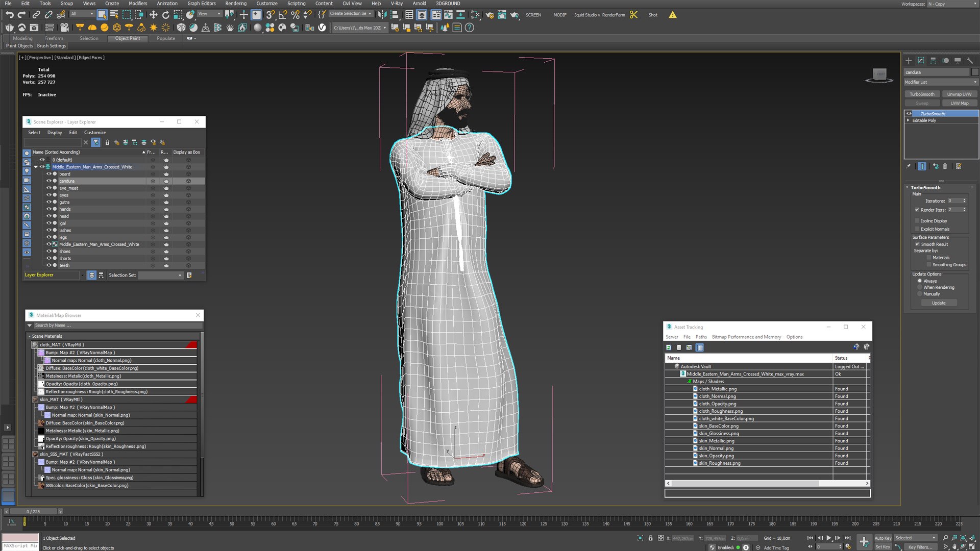This screenshot has height=551, width=980.
Task: Collapse Scene Materials group
Action: (30, 336)
